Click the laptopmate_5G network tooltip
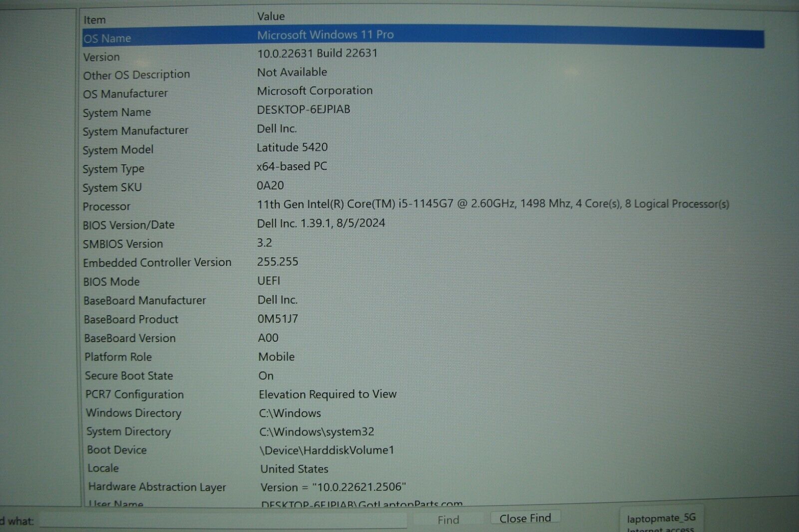This screenshot has height=532, width=799. [x=661, y=519]
